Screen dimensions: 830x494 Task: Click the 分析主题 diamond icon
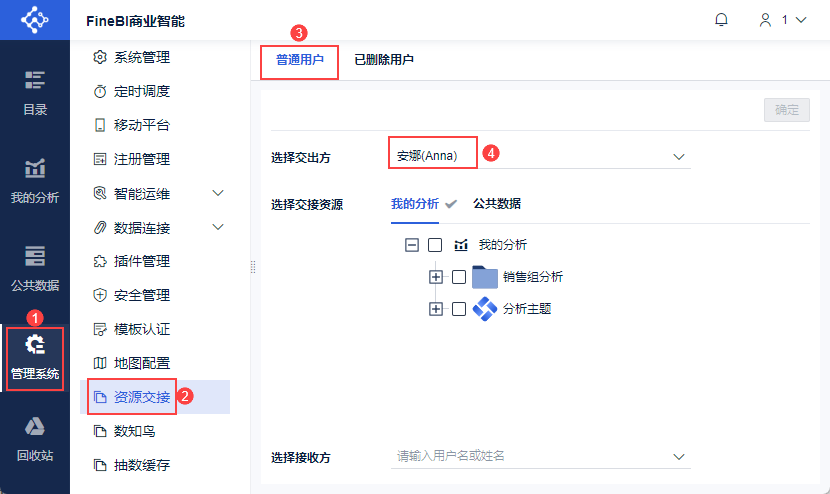click(x=485, y=309)
